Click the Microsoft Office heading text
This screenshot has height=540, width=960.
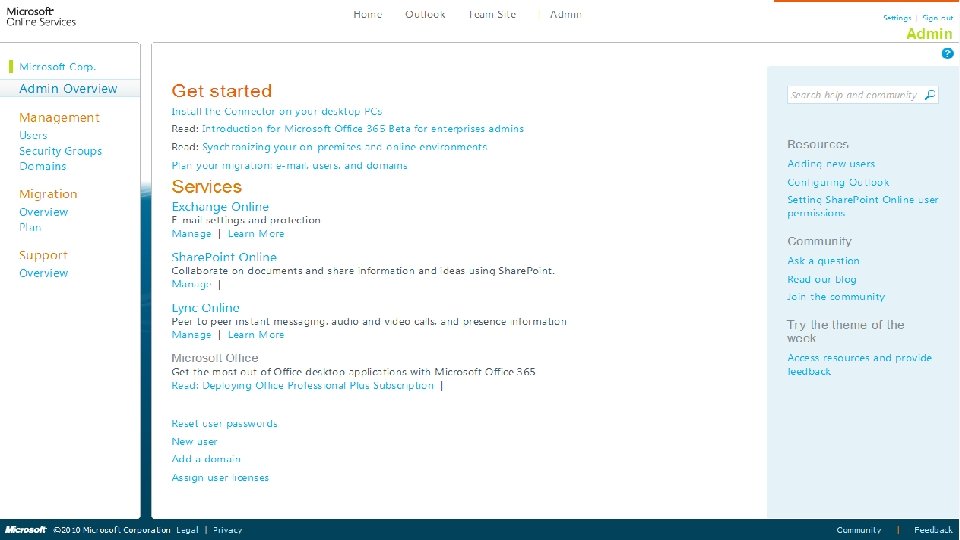tap(215, 358)
